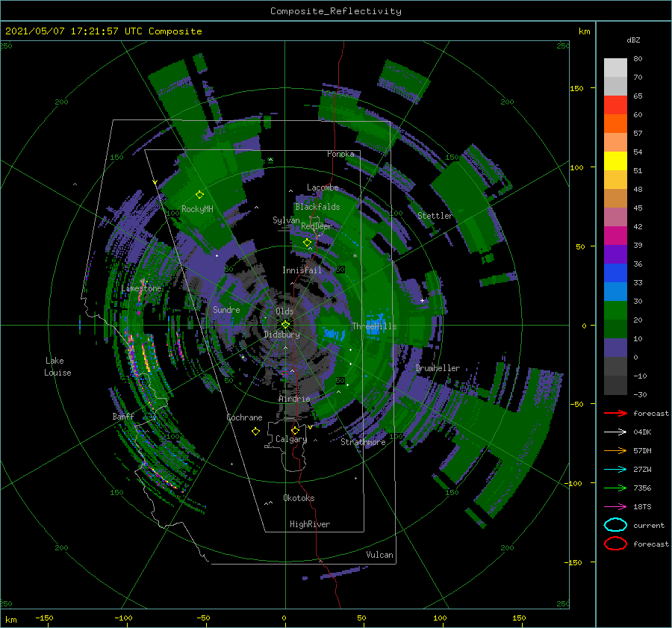Click the Calgary city label

click(291, 439)
